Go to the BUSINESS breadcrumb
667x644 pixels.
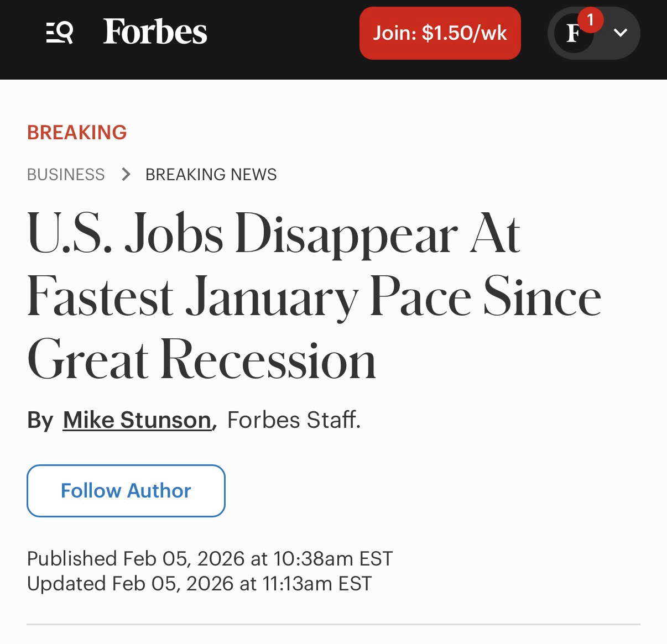click(x=66, y=175)
